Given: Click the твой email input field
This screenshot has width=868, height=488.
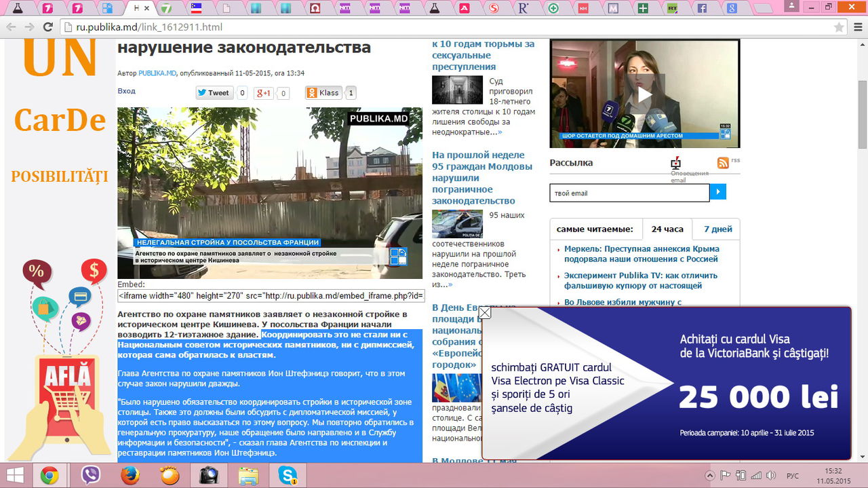Looking at the screenshot, I should click(x=629, y=193).
